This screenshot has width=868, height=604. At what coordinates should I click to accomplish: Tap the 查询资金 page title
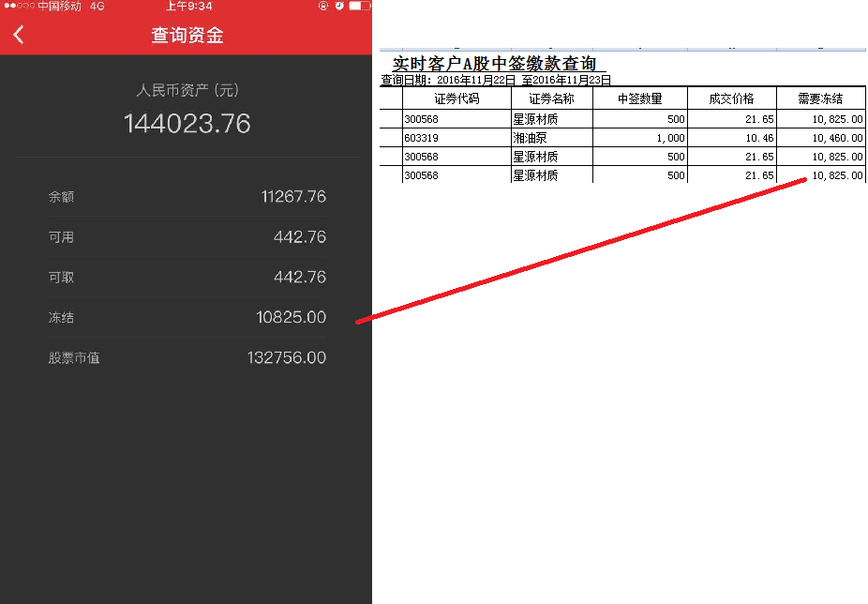click(x=187, y=35)
